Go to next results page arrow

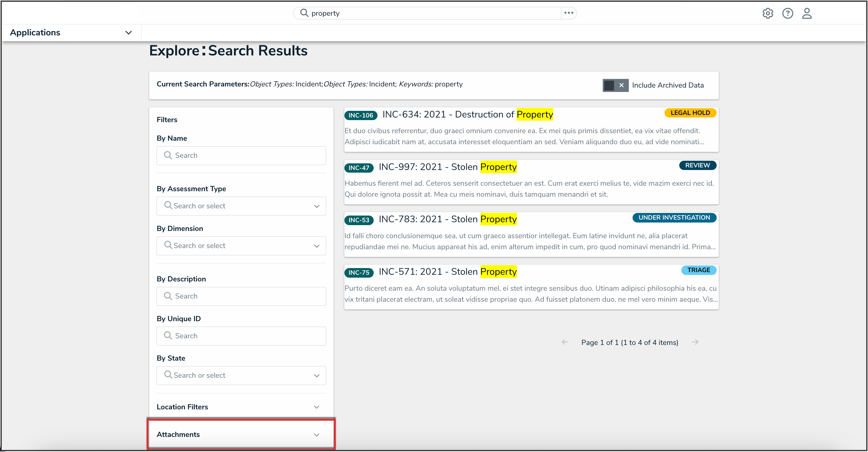(x=695, y=342)
